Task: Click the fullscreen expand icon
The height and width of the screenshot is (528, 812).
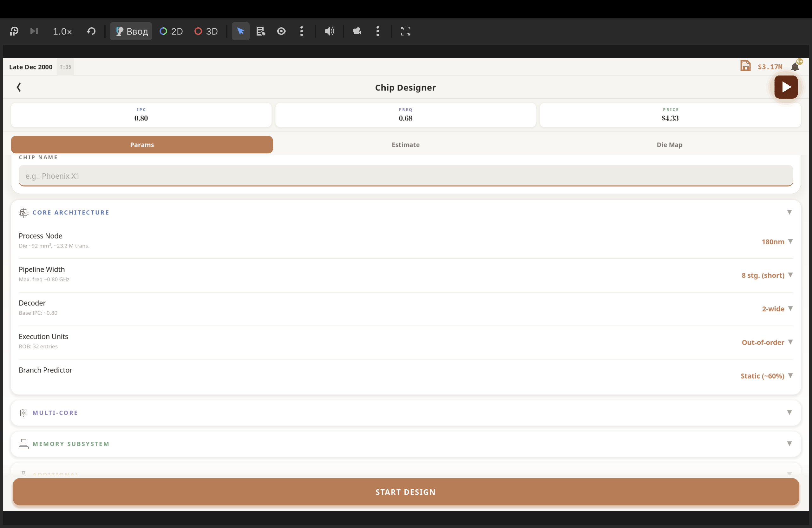Action: point(405,31)
